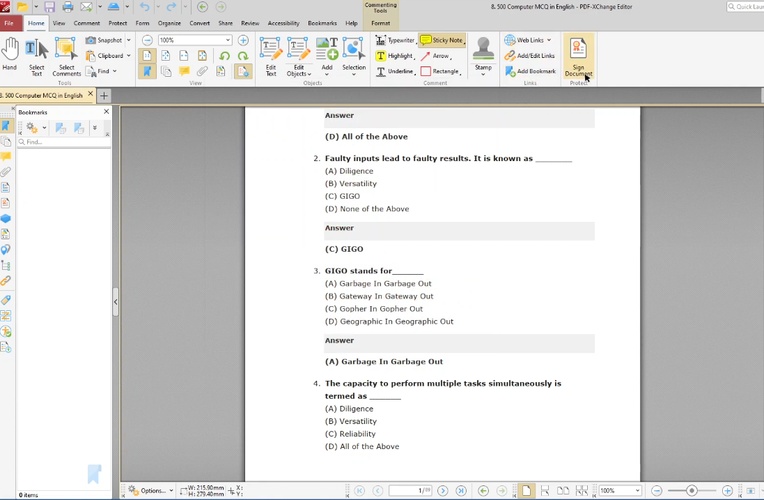Expand the Selection dropdown
The width and height of the screenshot is (764, 500).
pyautogui.click(x=354, y=74)
